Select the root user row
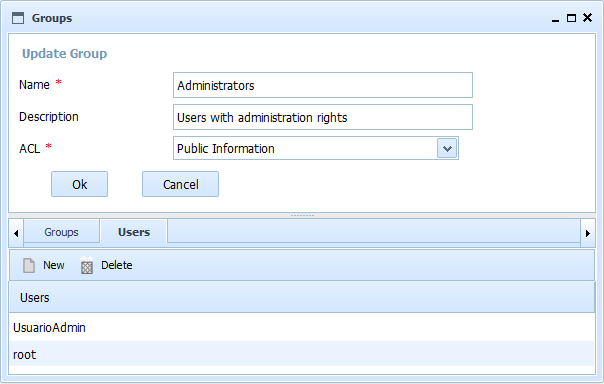 [302, 354]
